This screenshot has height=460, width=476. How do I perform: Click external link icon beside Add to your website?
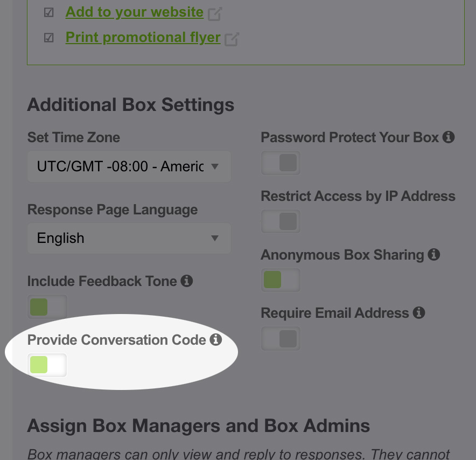[x=215, y=14]
